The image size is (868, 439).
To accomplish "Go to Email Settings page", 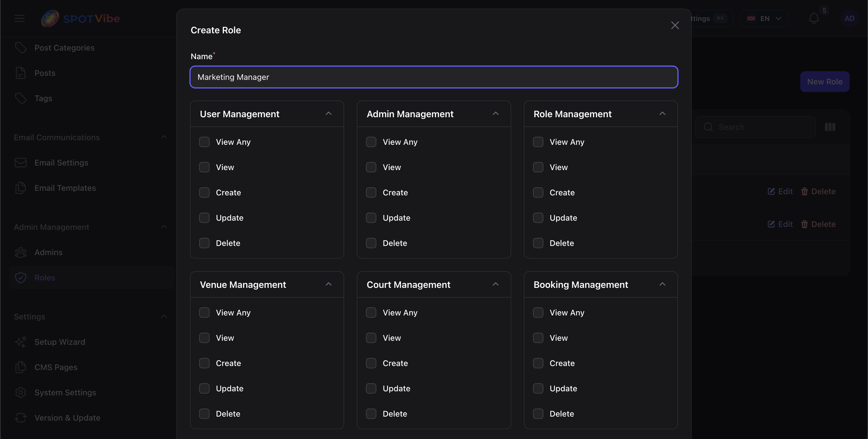I will click(92, 163).
